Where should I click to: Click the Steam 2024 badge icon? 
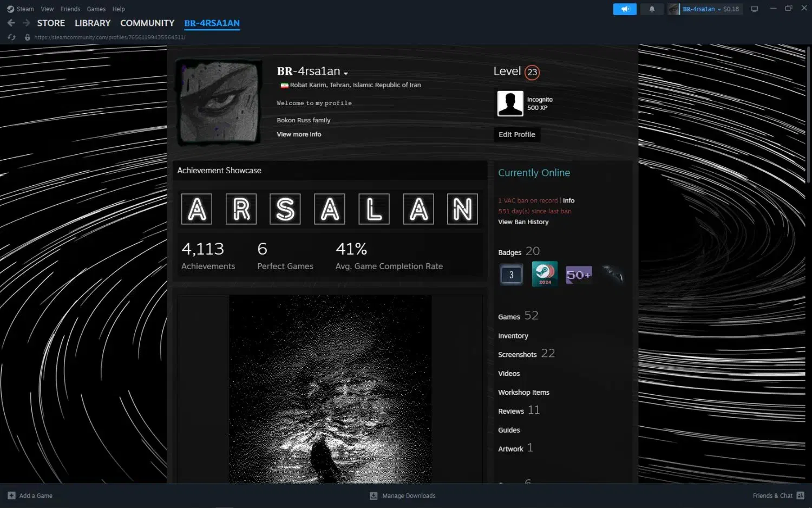[x=545, y=275]
